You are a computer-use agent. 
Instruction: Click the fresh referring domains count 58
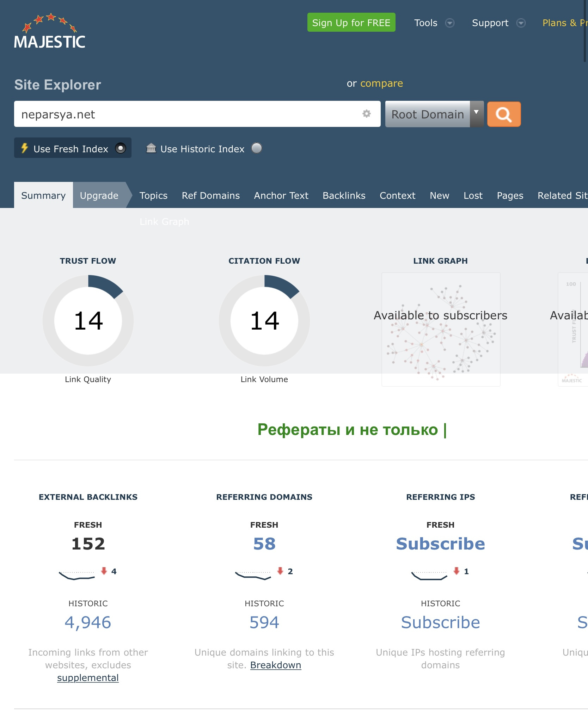point(264,544)
